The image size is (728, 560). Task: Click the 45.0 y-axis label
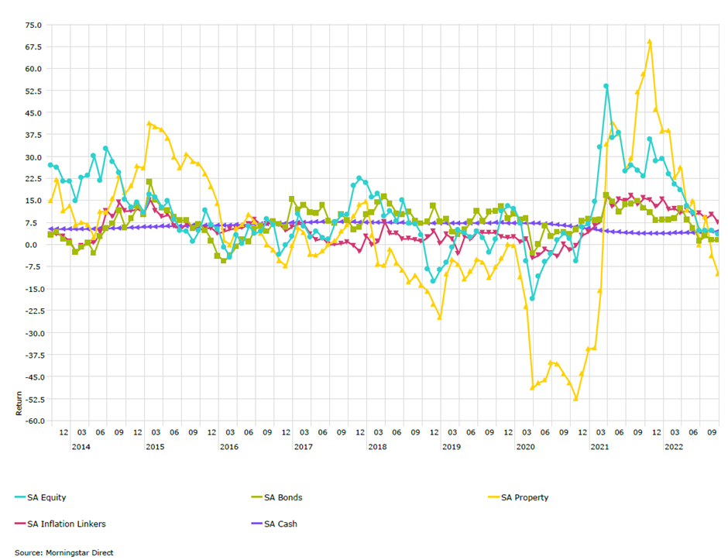pyautogui.click(x=33, y=113)
